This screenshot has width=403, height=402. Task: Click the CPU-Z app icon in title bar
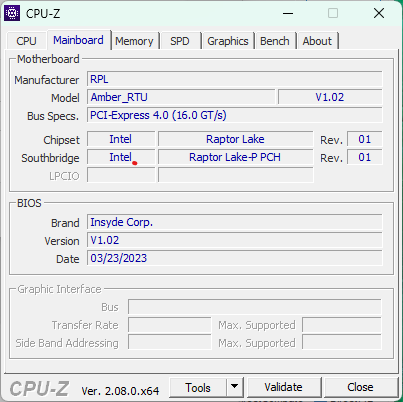(12, 13)
